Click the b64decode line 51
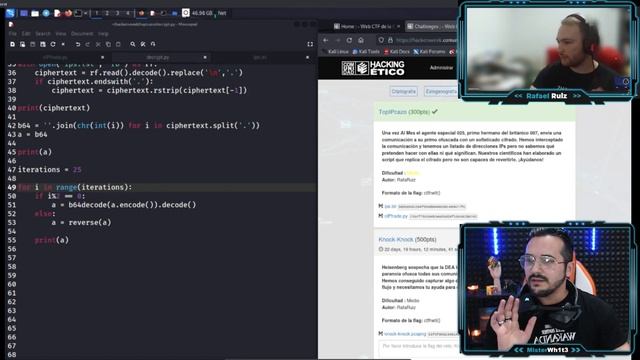The height and width of the screenshot is (360, 640). point(124,205)
